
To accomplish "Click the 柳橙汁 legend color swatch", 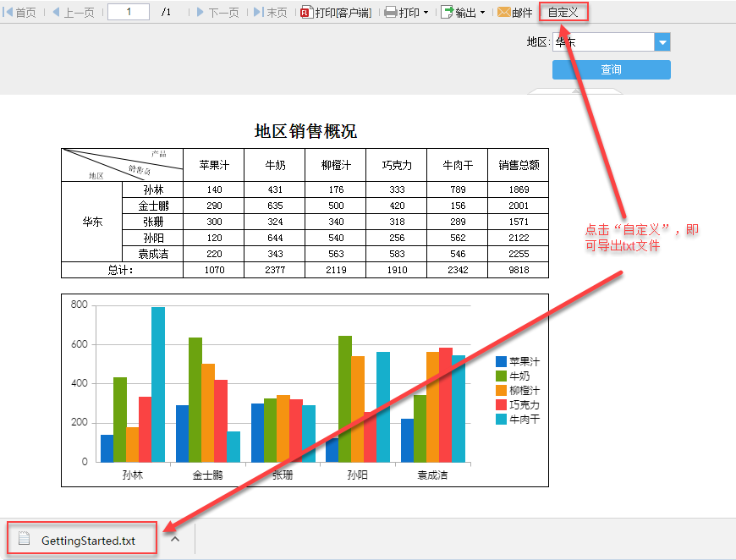I will tap(501, 390).
